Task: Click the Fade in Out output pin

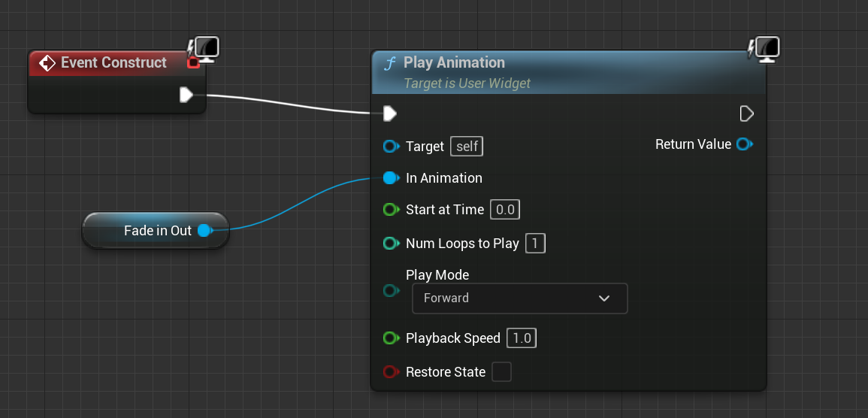Action: (205, 230)
